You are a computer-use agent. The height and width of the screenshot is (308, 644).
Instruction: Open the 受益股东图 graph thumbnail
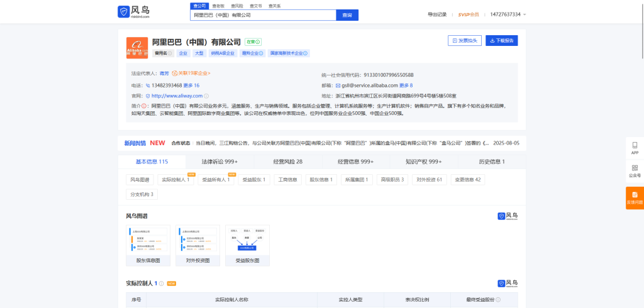click(x=248, y=245)
